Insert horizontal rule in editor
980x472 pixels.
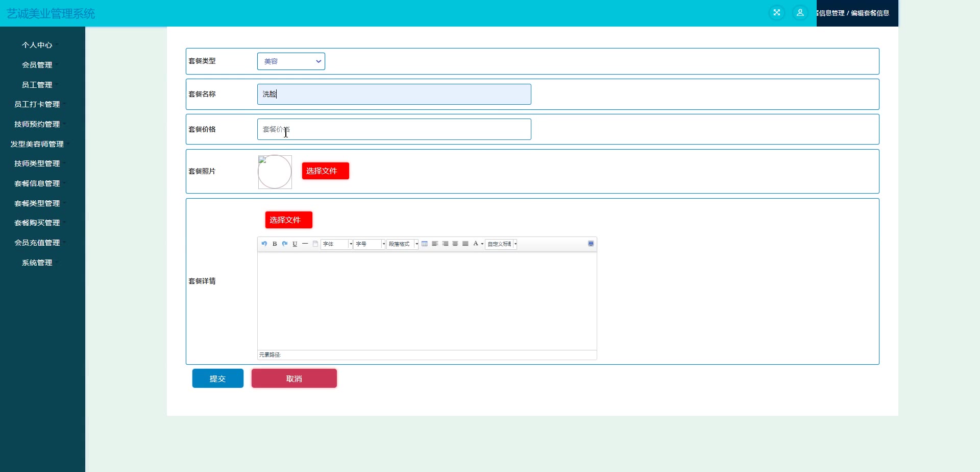click(x=305, y=244)
